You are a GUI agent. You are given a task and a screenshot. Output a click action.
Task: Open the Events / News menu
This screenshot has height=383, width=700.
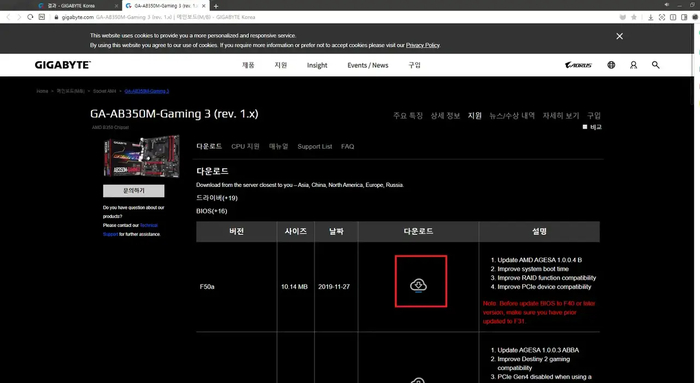(368, 65)
